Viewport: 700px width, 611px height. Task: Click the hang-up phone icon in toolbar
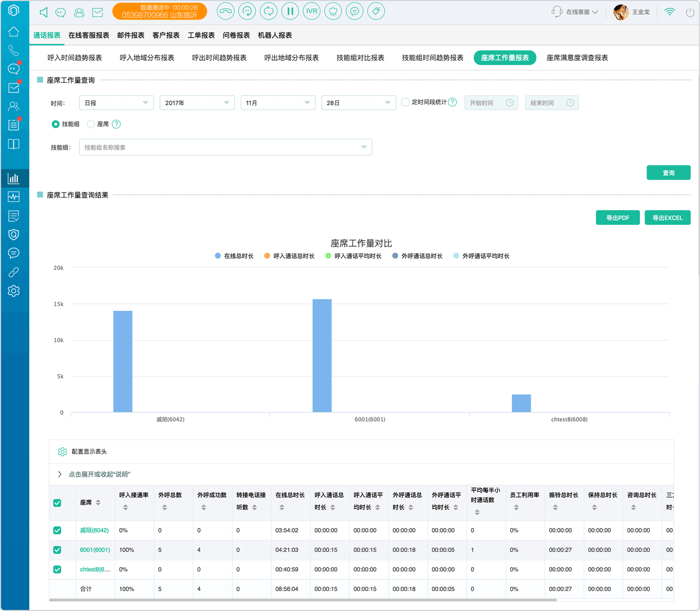pos(225,11)
